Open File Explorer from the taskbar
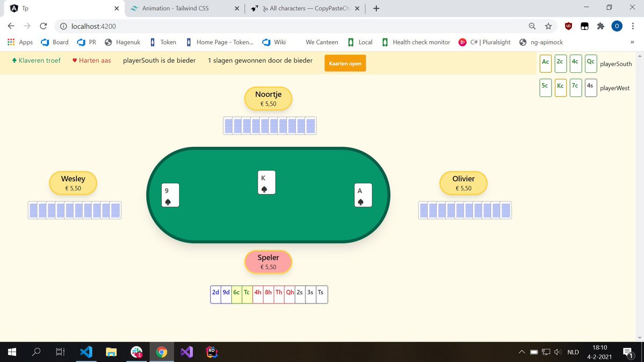The width and height of the screenshot is (644, 362). [x=111, y=352]
